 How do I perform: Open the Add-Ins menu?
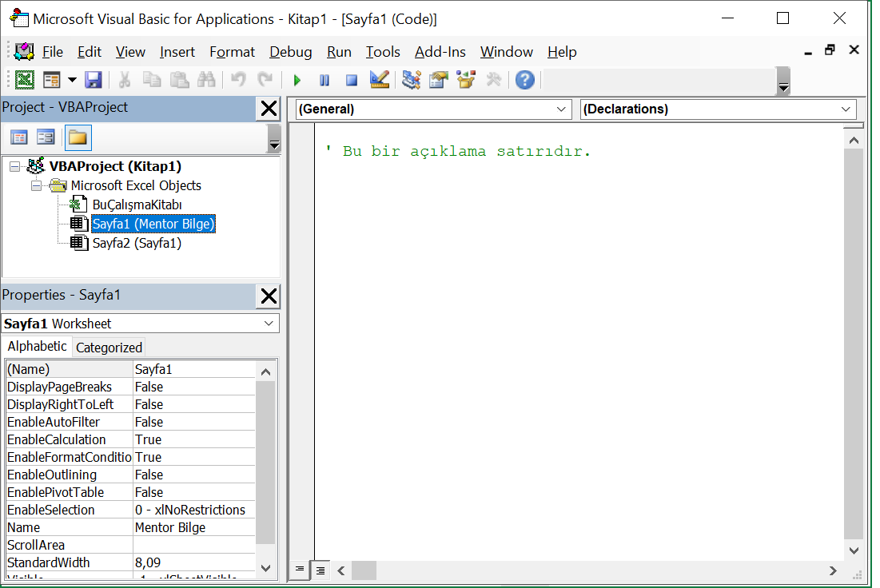point(440,52)
